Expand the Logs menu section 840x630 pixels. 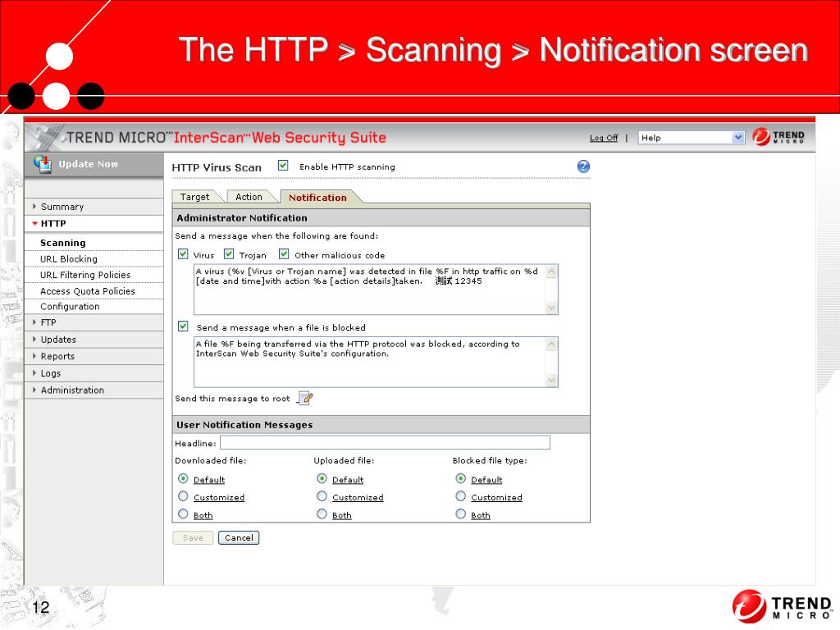click(94, 373)
